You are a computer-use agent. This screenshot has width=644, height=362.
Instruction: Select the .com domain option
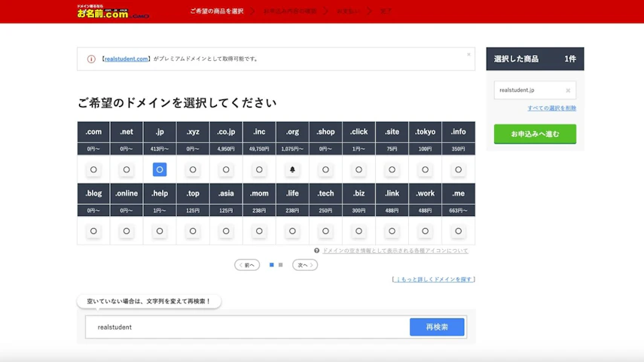tap(93, 169)
